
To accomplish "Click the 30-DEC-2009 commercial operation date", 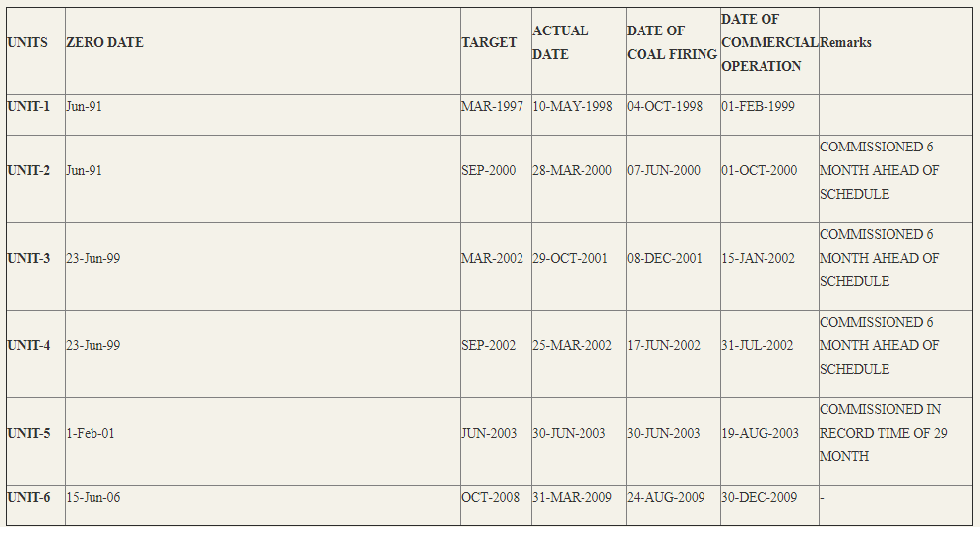I will pos(760,497).
